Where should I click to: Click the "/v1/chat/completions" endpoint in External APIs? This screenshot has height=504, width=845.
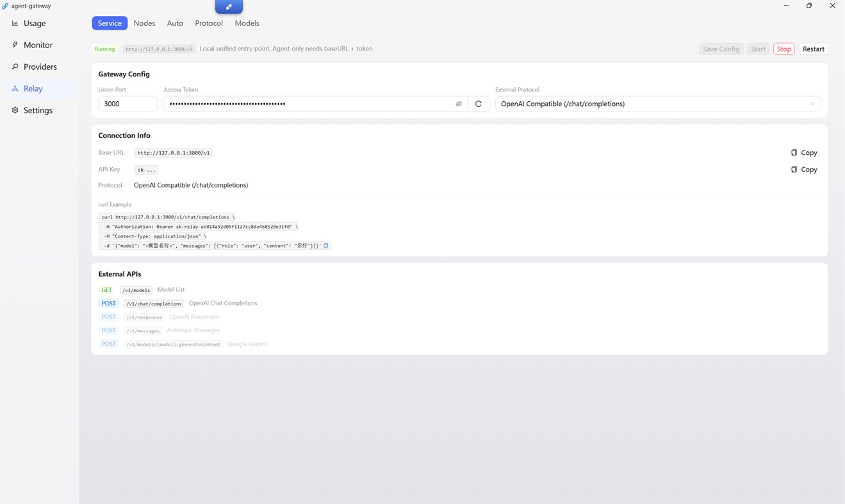[154, 304]
